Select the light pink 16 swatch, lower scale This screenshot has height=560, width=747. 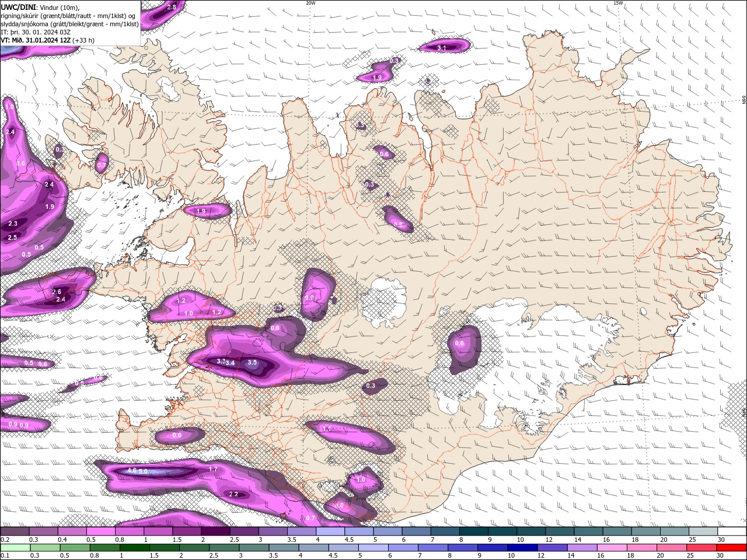pos(612,548)
